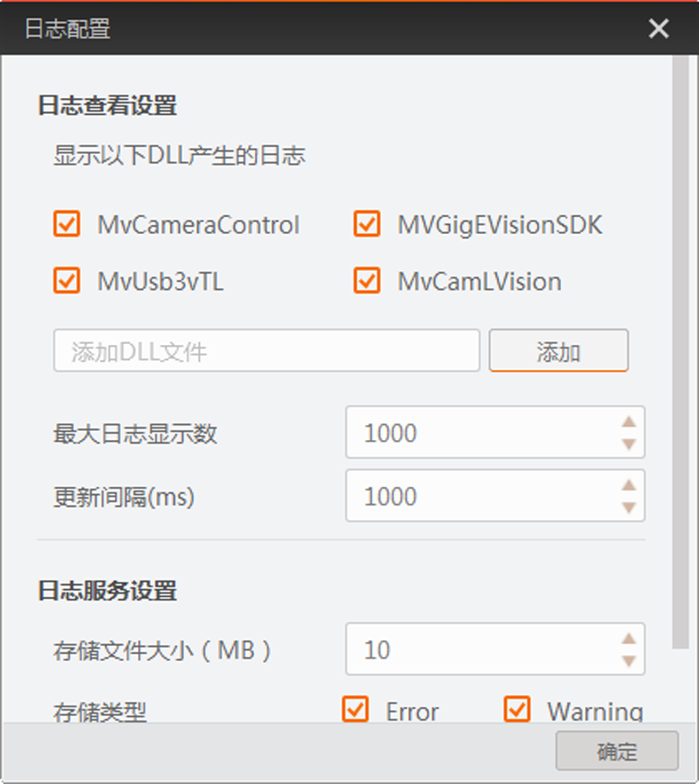Click the 更新间隔(ms) value field

[481, 496]
